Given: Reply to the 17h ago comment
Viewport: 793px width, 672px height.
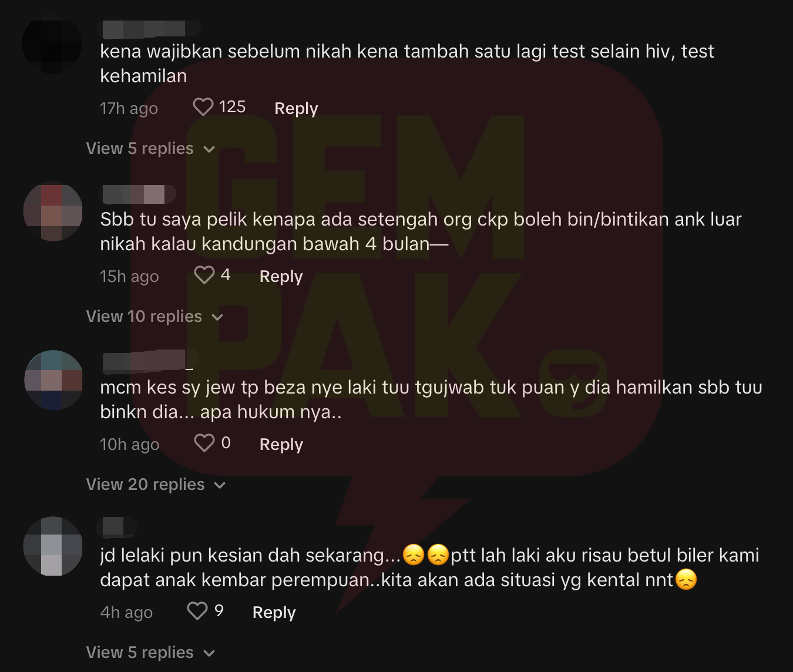Looking at the screenshot, I should (296, 108).
